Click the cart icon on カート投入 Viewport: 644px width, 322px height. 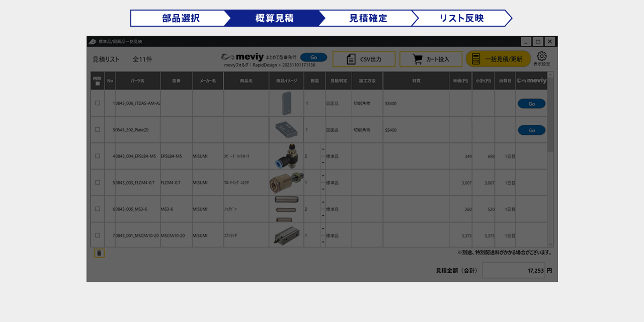417,59
